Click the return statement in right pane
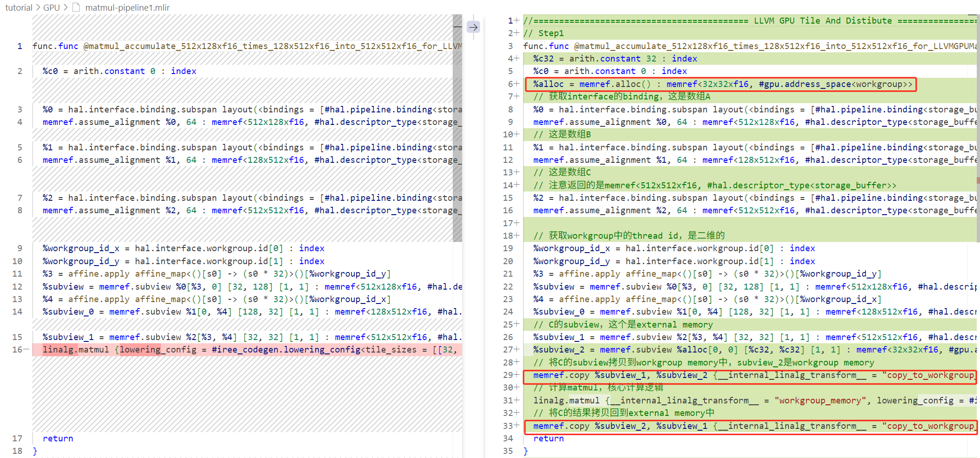 click(548, 439)
